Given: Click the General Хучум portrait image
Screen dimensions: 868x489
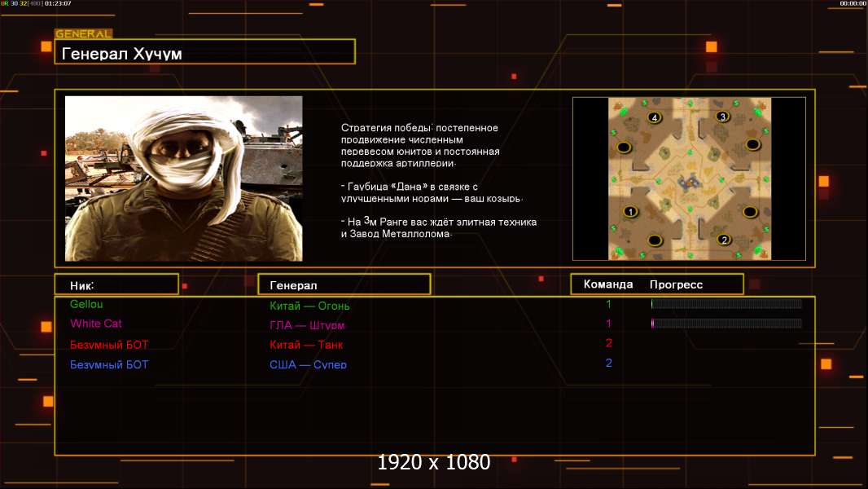Looking at the screenshot, I should [183, 178].
